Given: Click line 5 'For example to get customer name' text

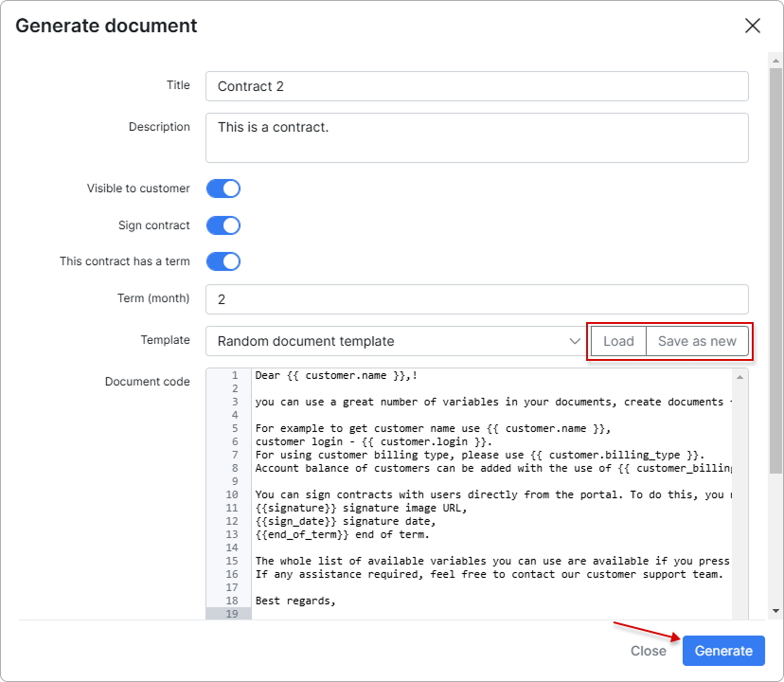Looking at the screenshot, I should pyautogui.click(x=433, y=428).
